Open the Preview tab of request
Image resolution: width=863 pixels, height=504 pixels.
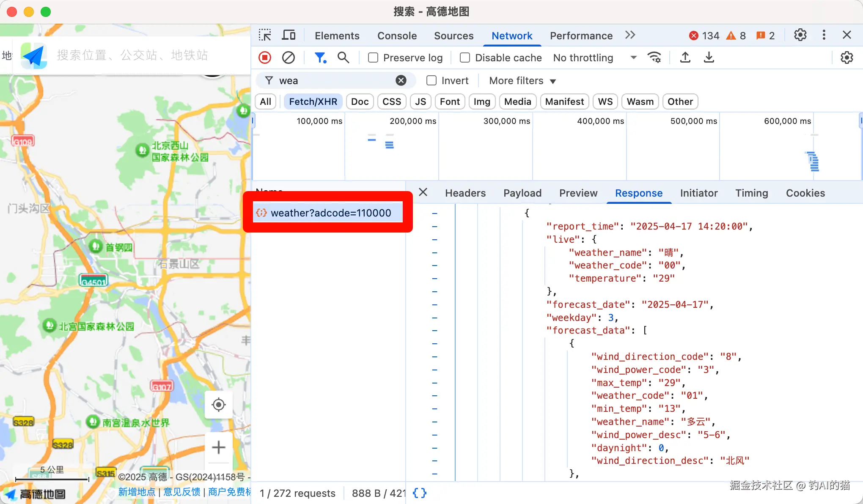tap(578, 193)
